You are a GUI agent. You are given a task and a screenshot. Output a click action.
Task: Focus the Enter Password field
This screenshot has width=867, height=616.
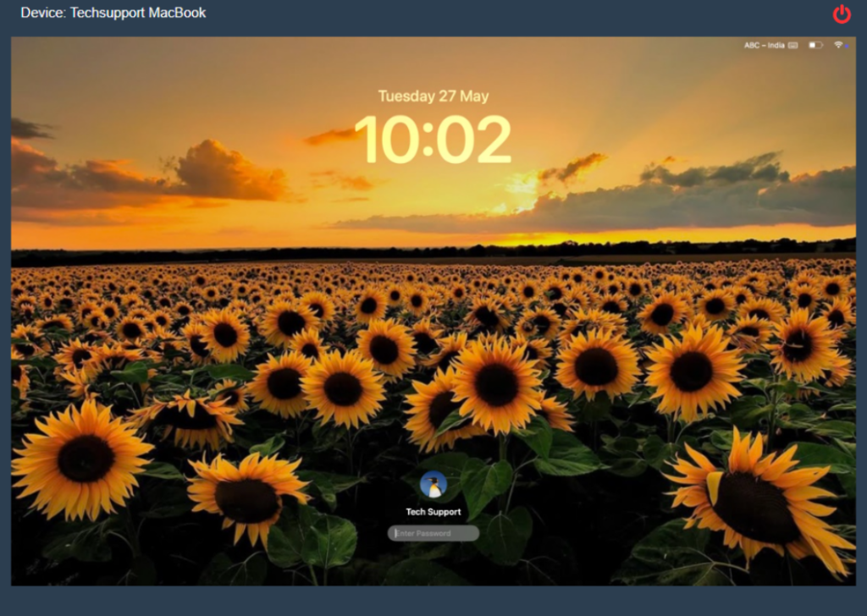coord(433,533)
